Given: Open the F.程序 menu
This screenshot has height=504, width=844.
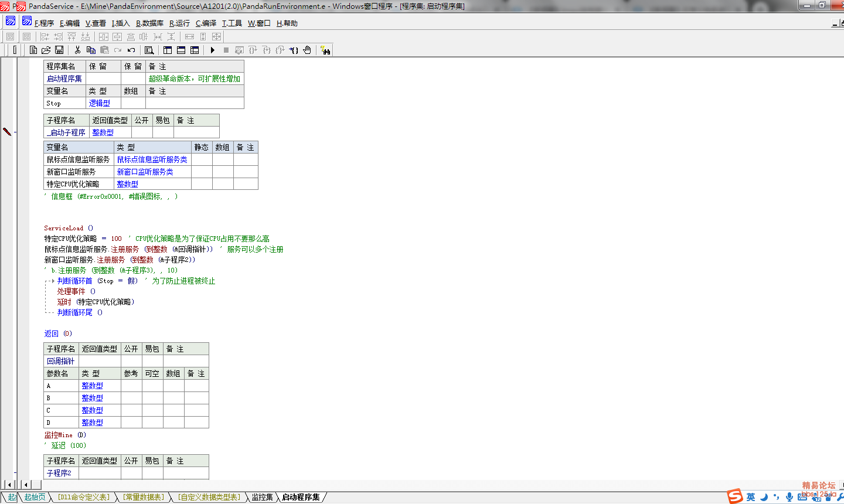Looking at the screenshot, I should pos(44,23).
